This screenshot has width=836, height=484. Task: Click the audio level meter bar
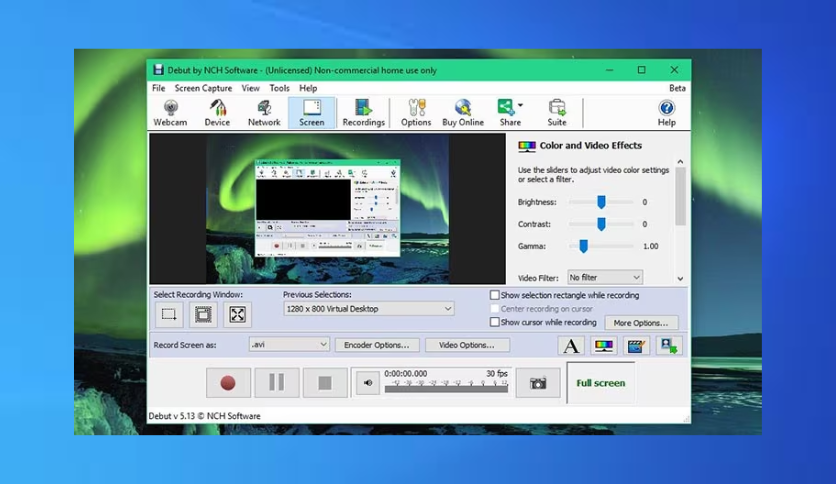pyautogui.click(x=446, y=389)
